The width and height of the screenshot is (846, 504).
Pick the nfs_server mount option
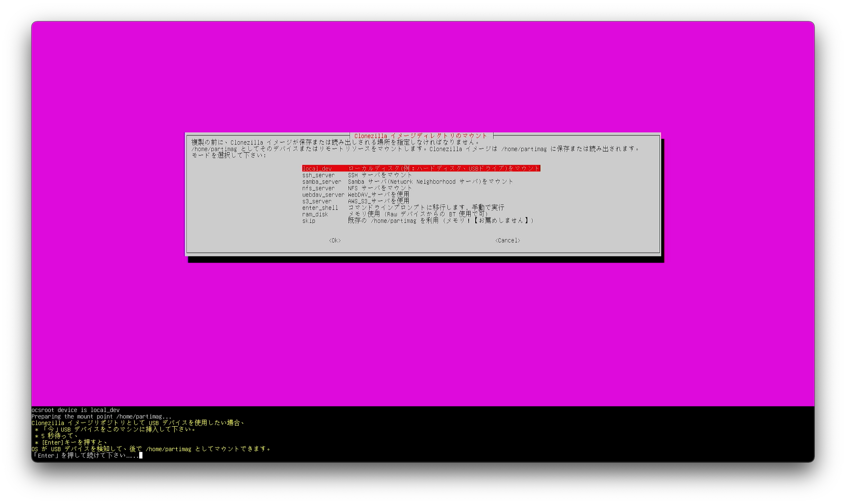pos(318,188)
